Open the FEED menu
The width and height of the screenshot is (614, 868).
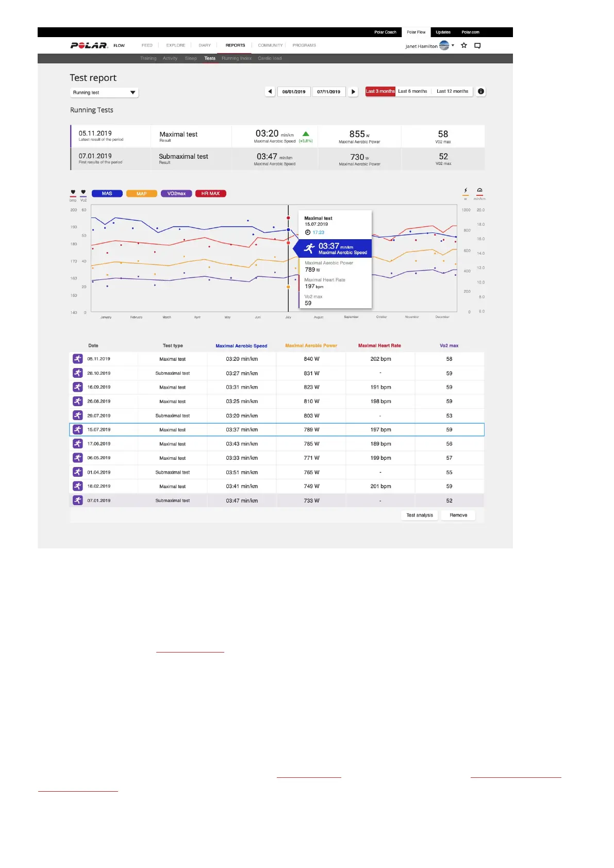147,45
